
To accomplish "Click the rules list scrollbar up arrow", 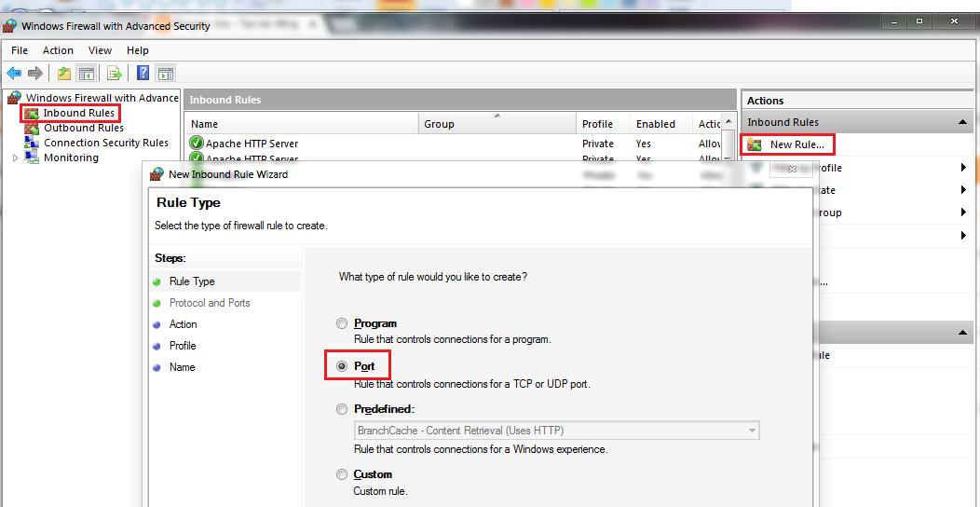I will pos(728,121).
